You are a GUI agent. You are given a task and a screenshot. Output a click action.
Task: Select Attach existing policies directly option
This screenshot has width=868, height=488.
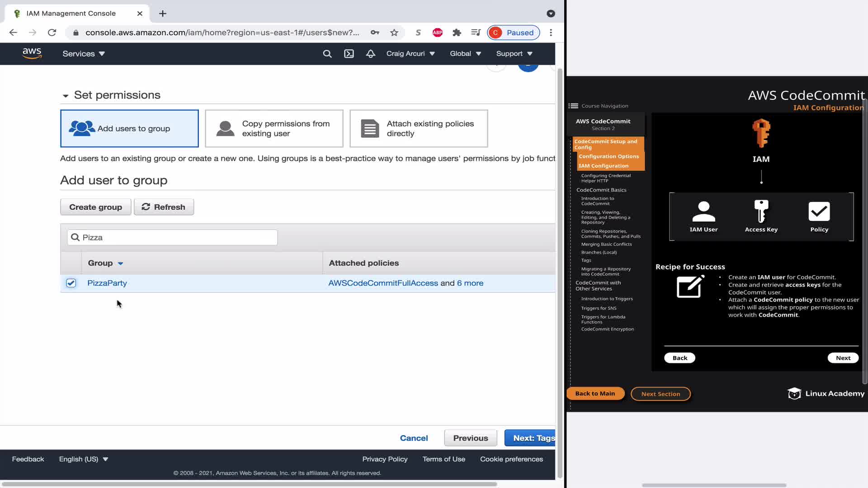419,128
